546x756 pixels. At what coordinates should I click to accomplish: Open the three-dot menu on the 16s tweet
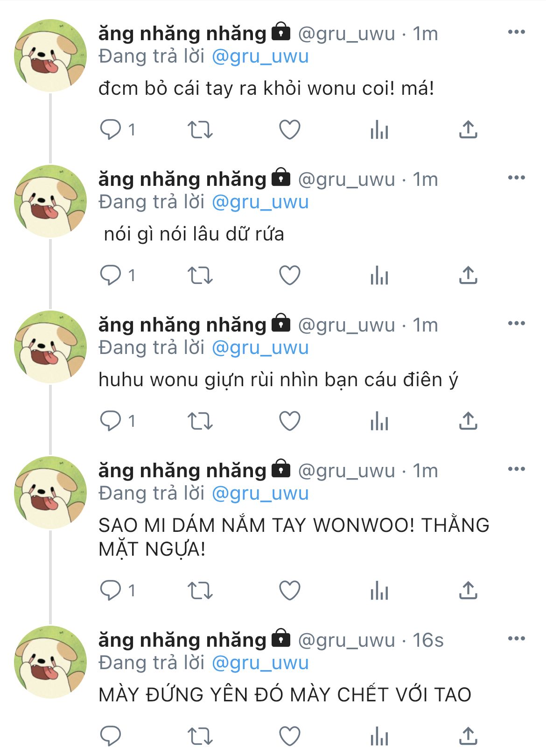(x=516, y=638)
